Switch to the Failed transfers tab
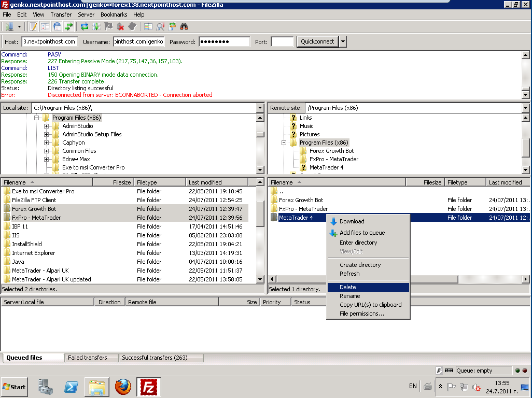This screenshot has width=532, height=398. tap(91, 358)
